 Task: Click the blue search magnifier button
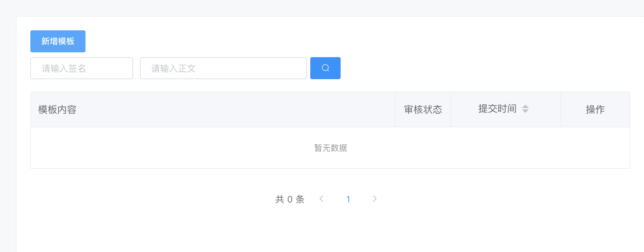point(325,68)
